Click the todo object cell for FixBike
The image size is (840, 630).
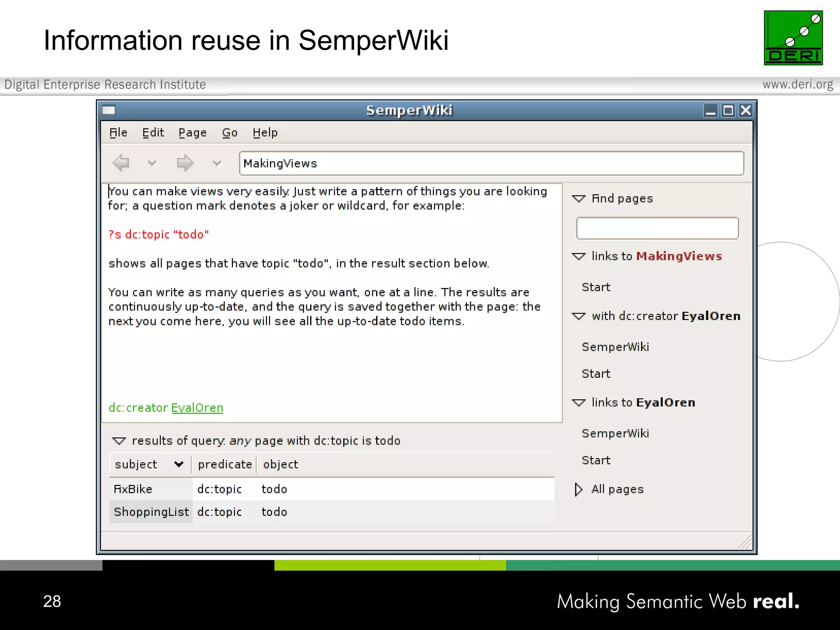click(x=274, y=489)
